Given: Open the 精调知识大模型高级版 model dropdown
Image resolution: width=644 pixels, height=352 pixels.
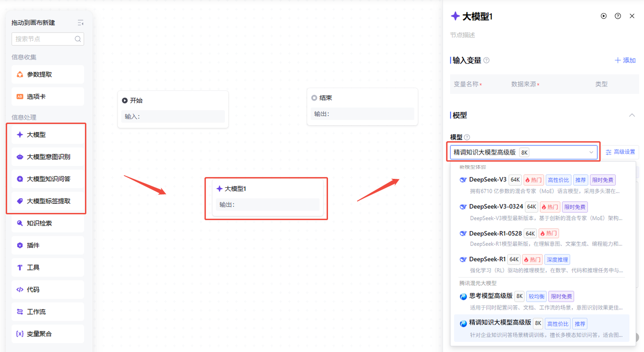Looking at the screenshot, I should pyautogui.click(x=523, y=152).
